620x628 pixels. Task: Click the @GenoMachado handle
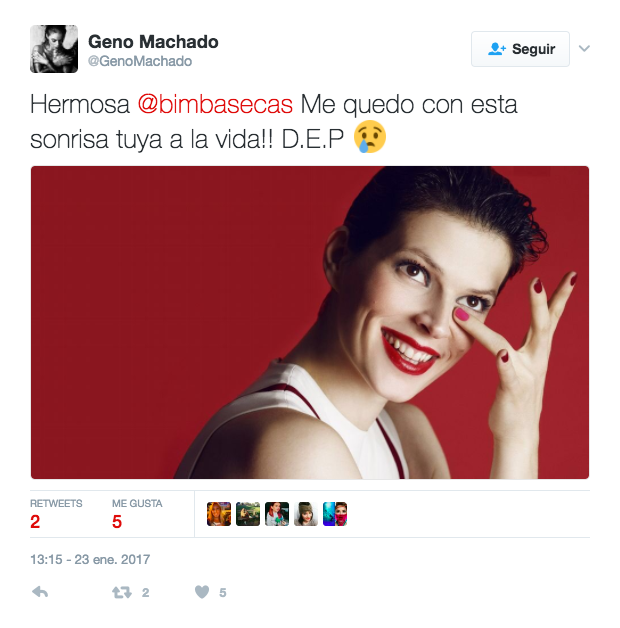pos(140,61)
